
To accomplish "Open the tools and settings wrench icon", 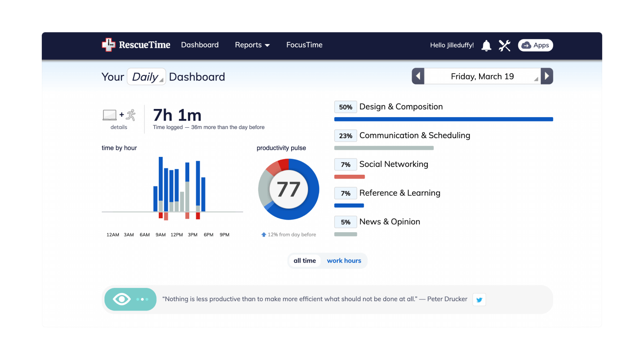I will (504, 45).
